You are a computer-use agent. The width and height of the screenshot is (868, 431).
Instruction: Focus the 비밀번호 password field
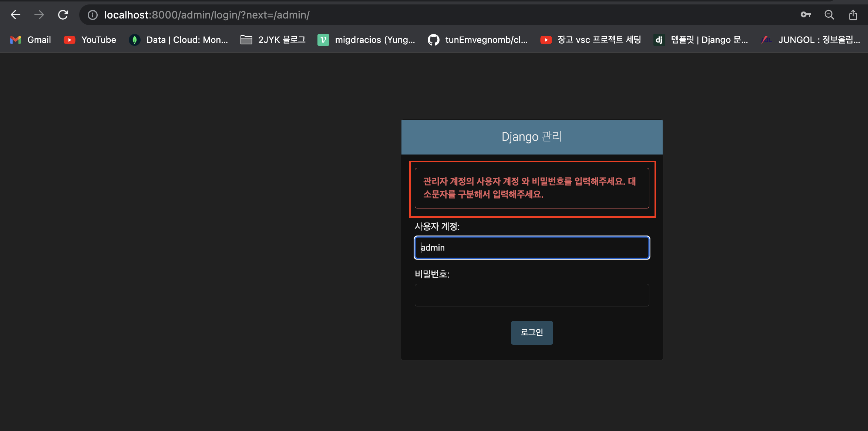pos(532,295)
